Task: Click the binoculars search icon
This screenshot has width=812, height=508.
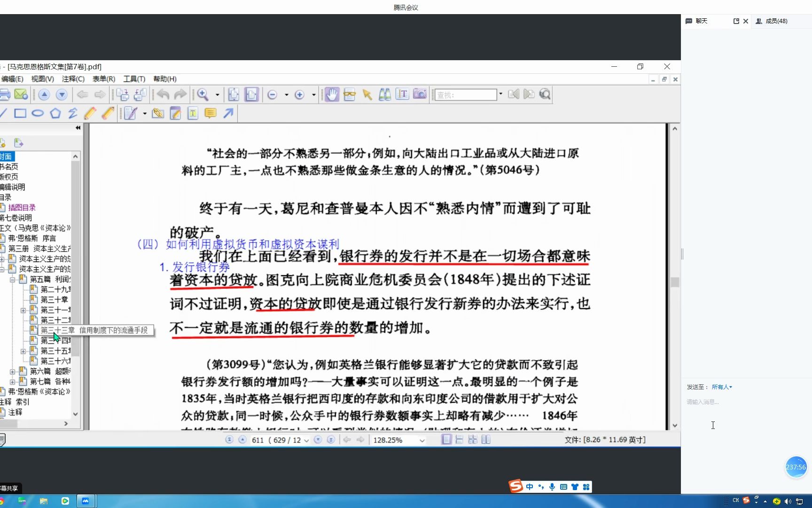Action: [385, 95]
